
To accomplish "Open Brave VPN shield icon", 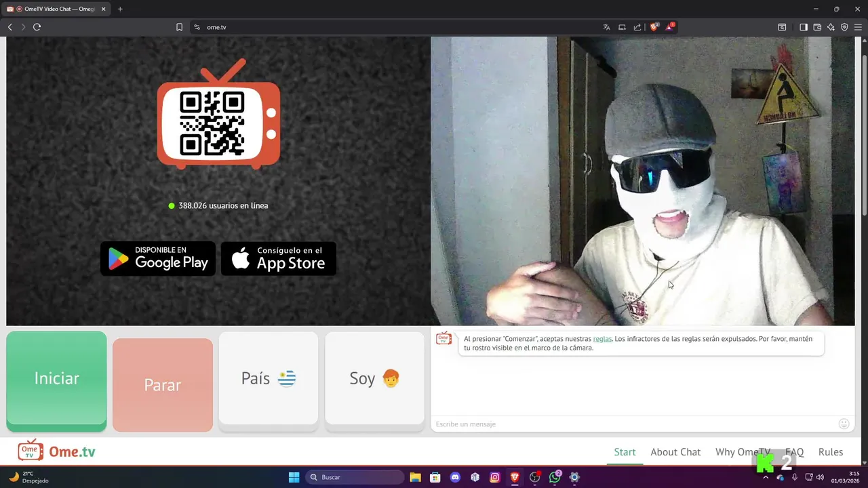I will 844,27.
